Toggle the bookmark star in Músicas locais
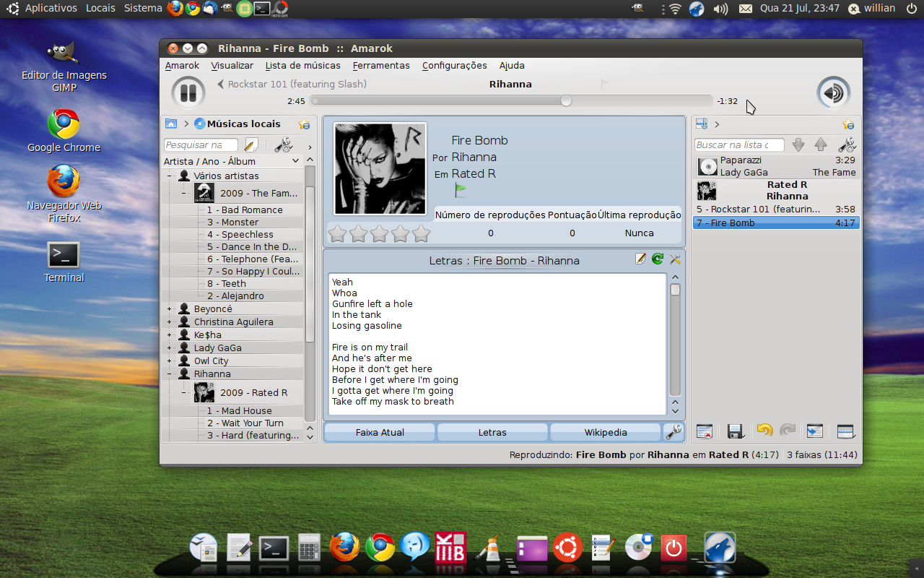The height and width of the screenshot is (578, 924). [x=304, y=124]
